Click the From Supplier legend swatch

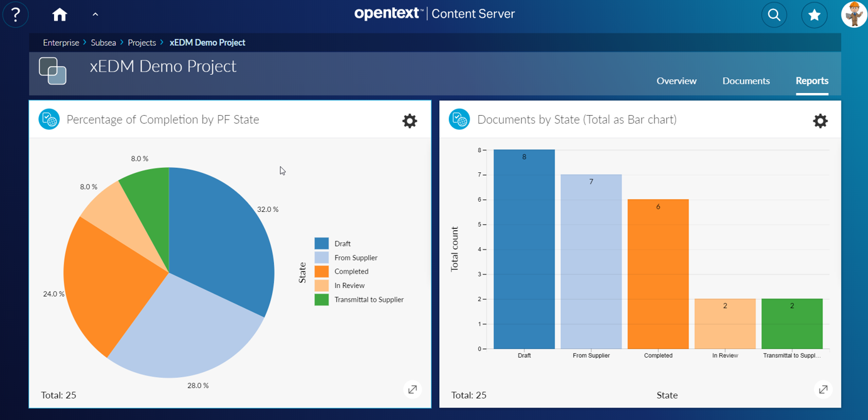[x=322, y=258]
